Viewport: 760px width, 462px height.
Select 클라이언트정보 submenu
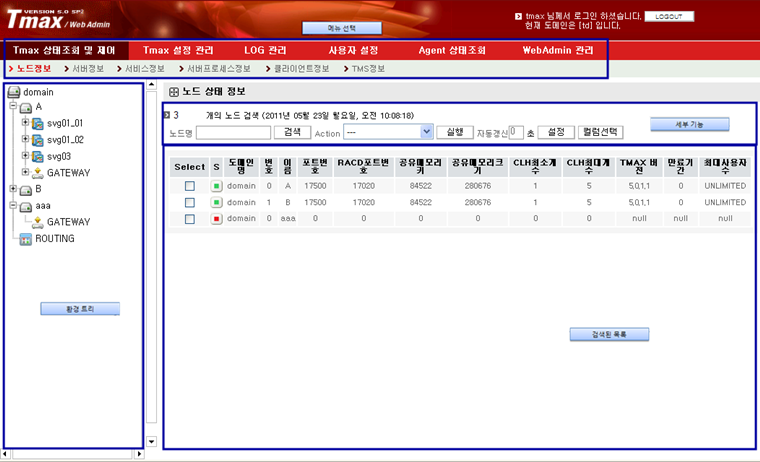click(x=301, y=69)
